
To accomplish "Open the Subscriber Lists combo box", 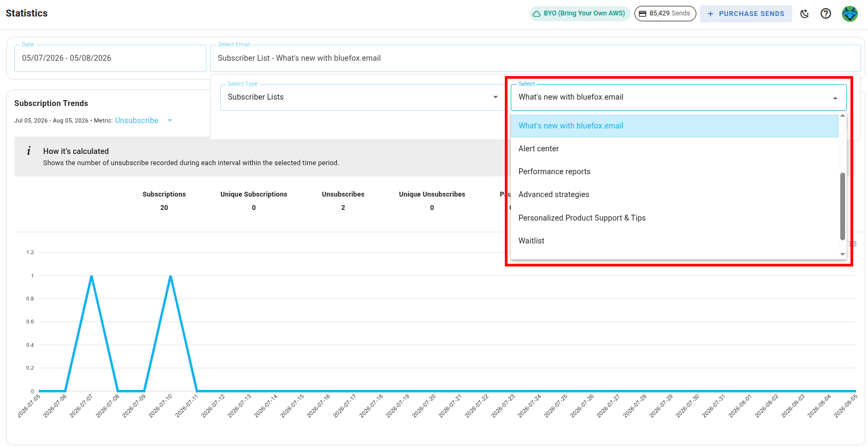I will [x=363, y=97].
